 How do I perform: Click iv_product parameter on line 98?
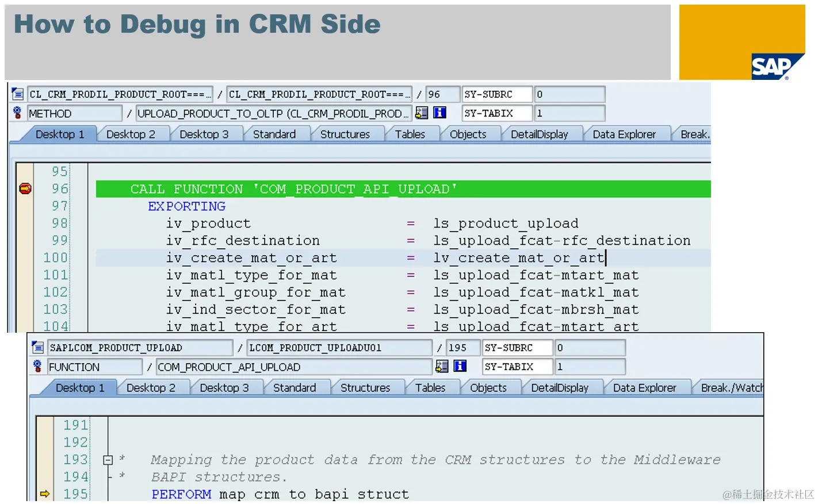pyautogui.click(x=208, y=224)
